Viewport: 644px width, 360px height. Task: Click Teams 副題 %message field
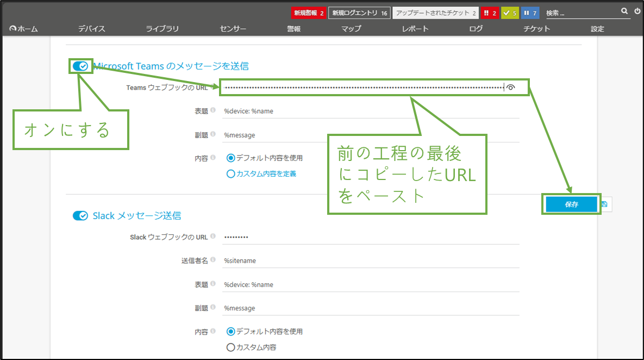pyautogui.click(x=371, y=135)
